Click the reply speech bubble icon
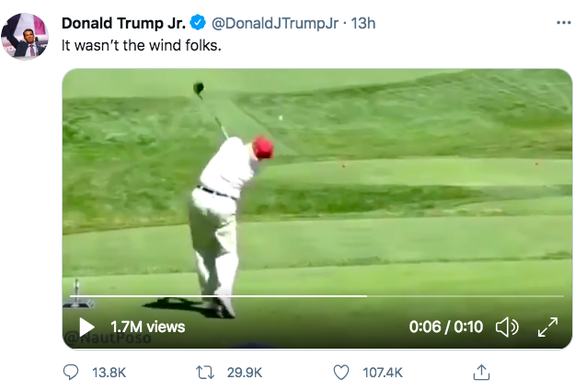 point(71,372)
